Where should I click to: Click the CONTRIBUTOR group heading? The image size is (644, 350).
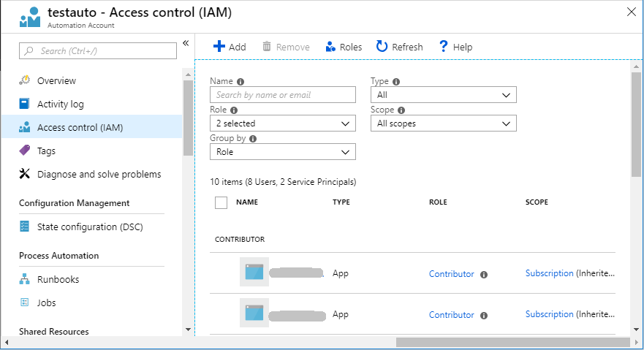point(240,239)
